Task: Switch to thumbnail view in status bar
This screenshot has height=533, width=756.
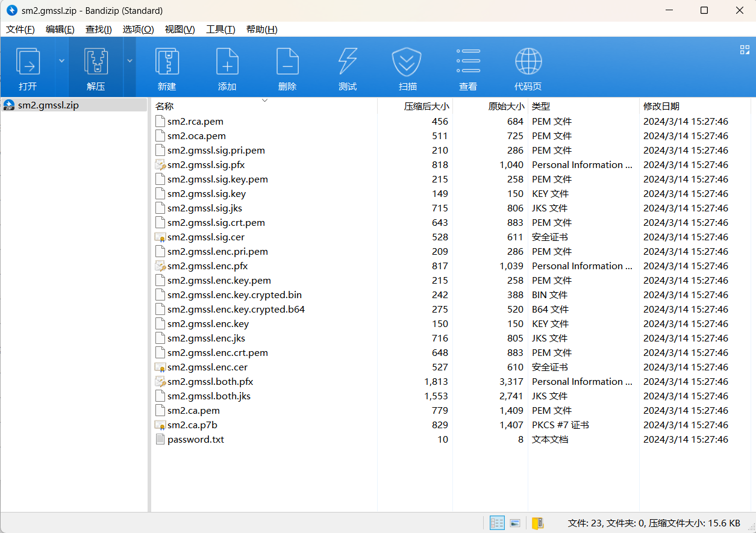Action: pyautogui.click(x=515, y=523)
